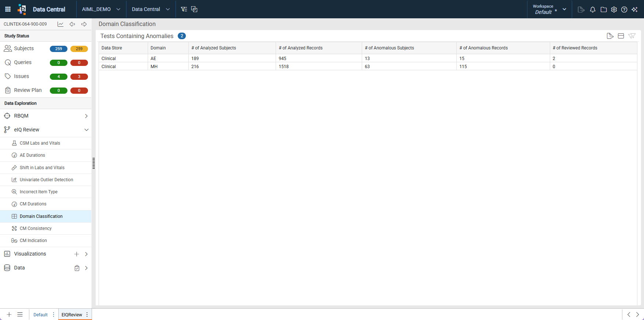Select the MH domain row
Image resolution: width=644 pixels, height=320 pixels.
pos(368,66)
